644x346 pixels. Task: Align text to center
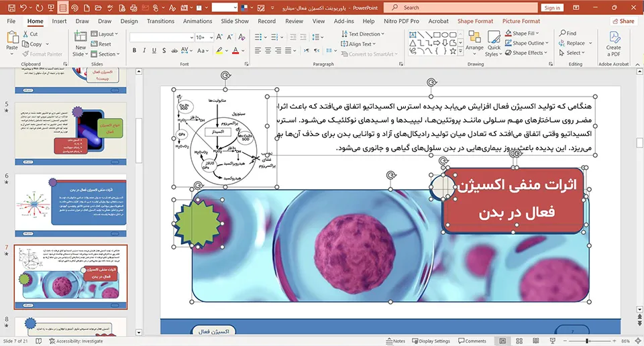(268, 50)
